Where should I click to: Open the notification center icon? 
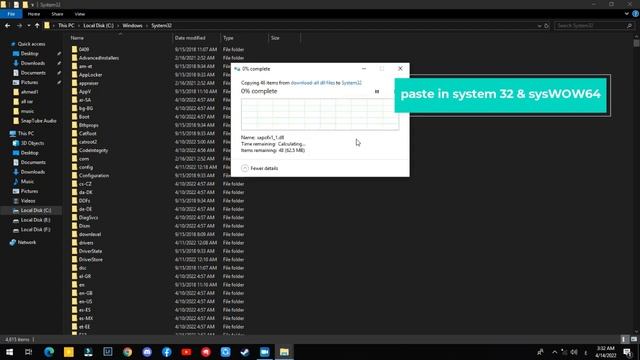pyautogui.click(x=628, y=352)
